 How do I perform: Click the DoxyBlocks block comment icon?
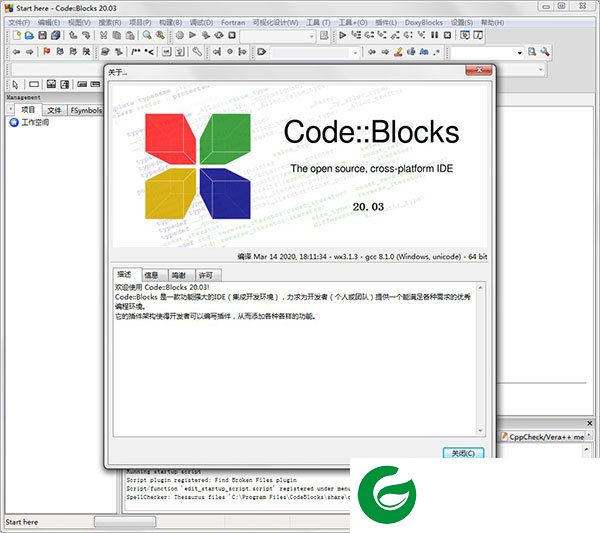click(x=136, y=52)
